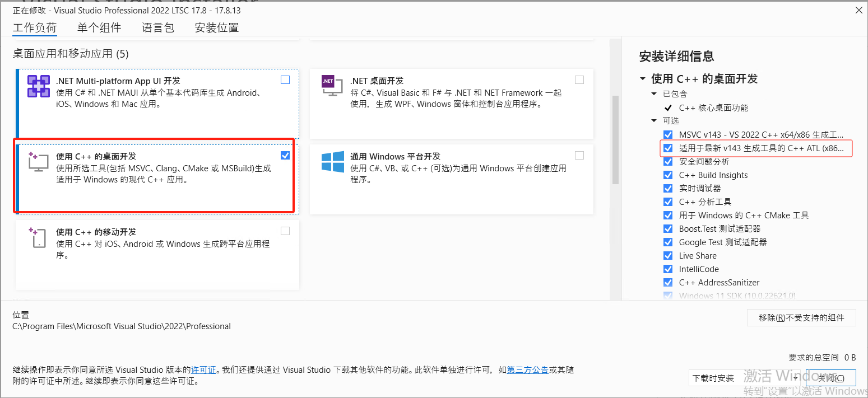
Task: Open the 语言包 tab
Action: (158, 27)
